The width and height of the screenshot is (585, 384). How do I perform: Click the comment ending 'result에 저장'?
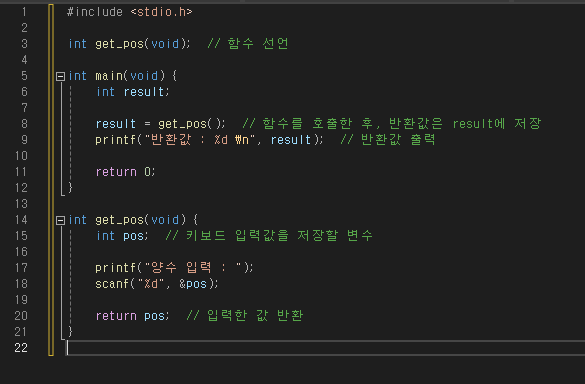pyautogui.click(x=391, y=124)
